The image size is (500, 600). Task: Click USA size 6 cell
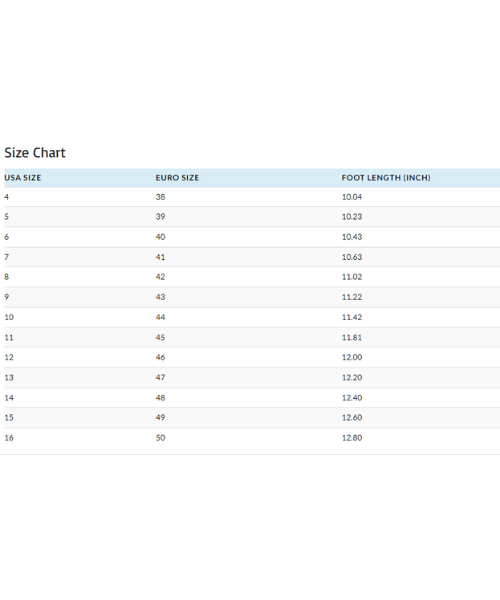click(7, 237)
